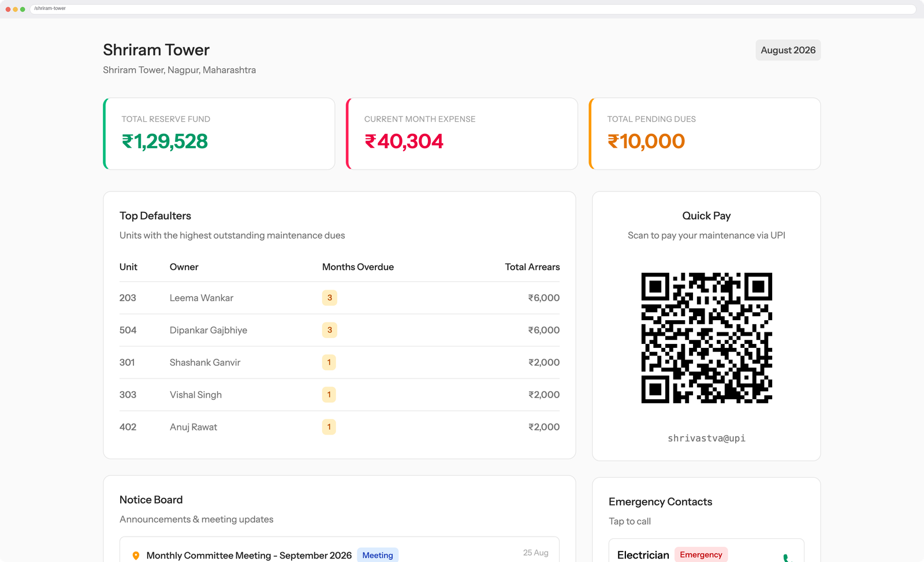The height and width of the screenshot is (562, 924).
Task: Click the months overdue badge for Shashank Ganvir
Action: click(329, 362)
